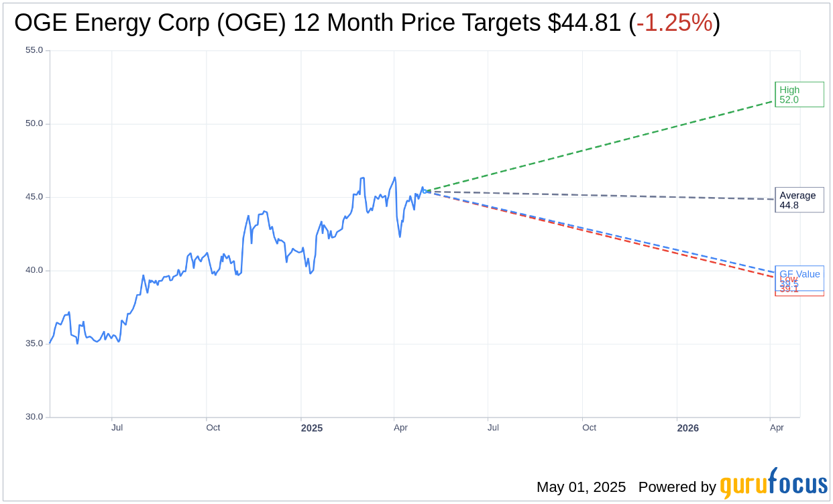Click the Powered by text
This screenshot has width=833, height=504.
point(677,487)
